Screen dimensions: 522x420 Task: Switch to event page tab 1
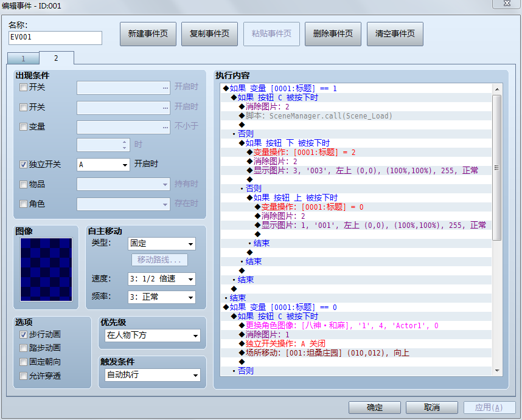point(23,58)
